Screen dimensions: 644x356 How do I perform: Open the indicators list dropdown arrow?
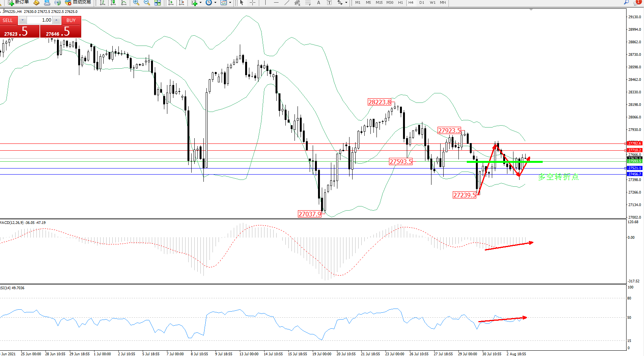click(x=200, y=3)
